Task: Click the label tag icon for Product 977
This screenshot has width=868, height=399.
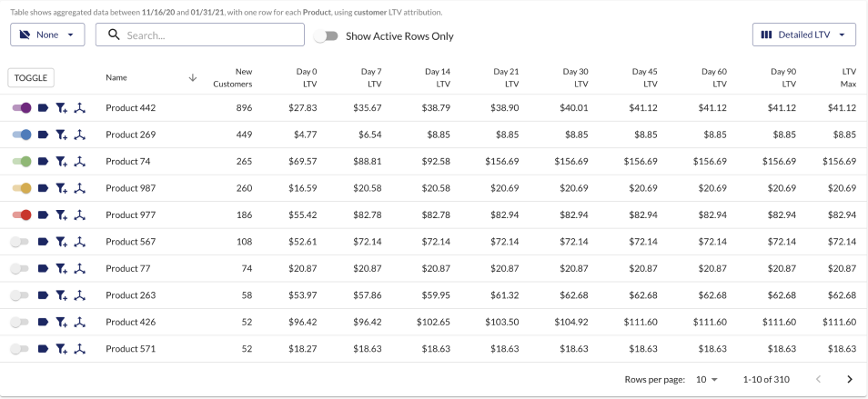Action: pos(43,215)
